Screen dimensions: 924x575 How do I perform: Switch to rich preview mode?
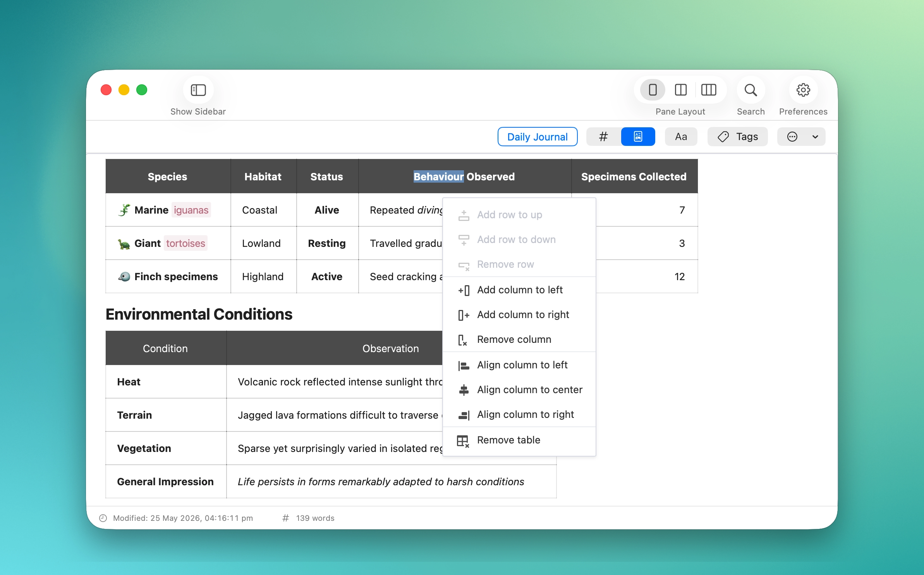pyautogui.click(x=638, y=137)
